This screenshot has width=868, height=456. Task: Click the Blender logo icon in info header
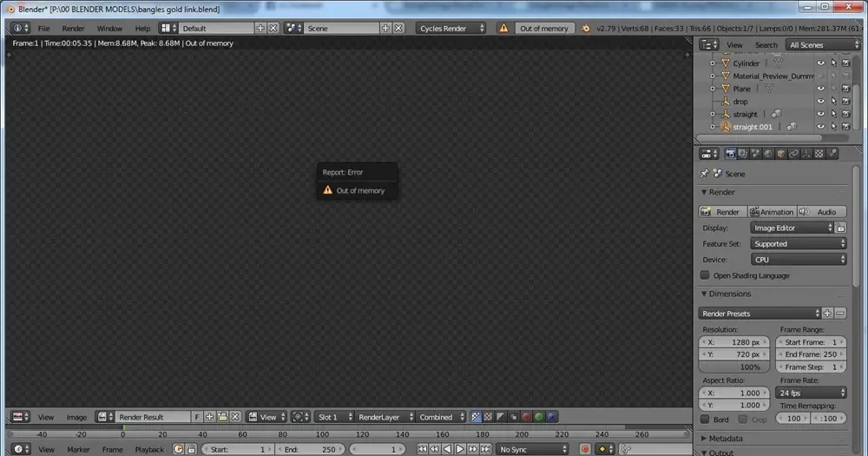coord(585,29)
